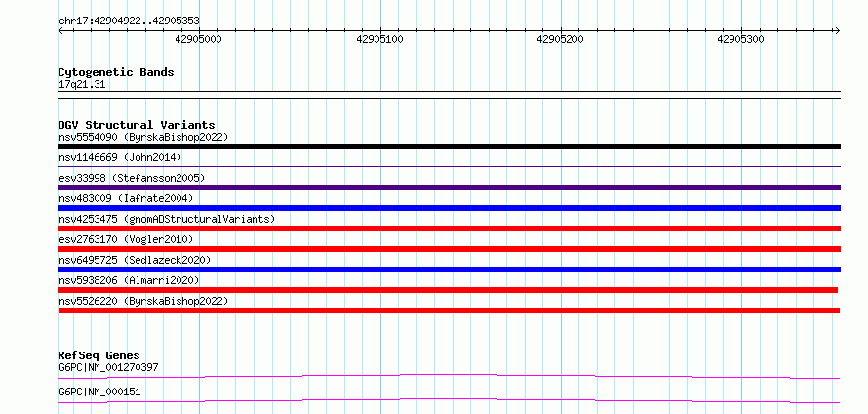Select the blue nsv483009 variant bar
Viewport: 868px width, 414px height.
coord(450,208)
